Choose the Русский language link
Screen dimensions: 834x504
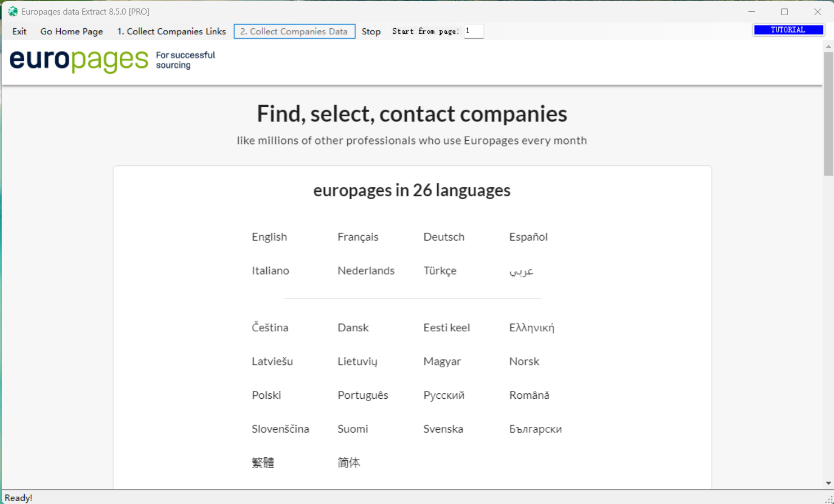(444, 395)
